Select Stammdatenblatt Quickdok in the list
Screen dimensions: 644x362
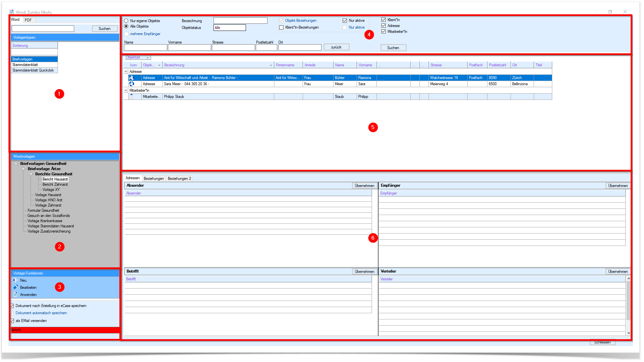coord(34,70)
